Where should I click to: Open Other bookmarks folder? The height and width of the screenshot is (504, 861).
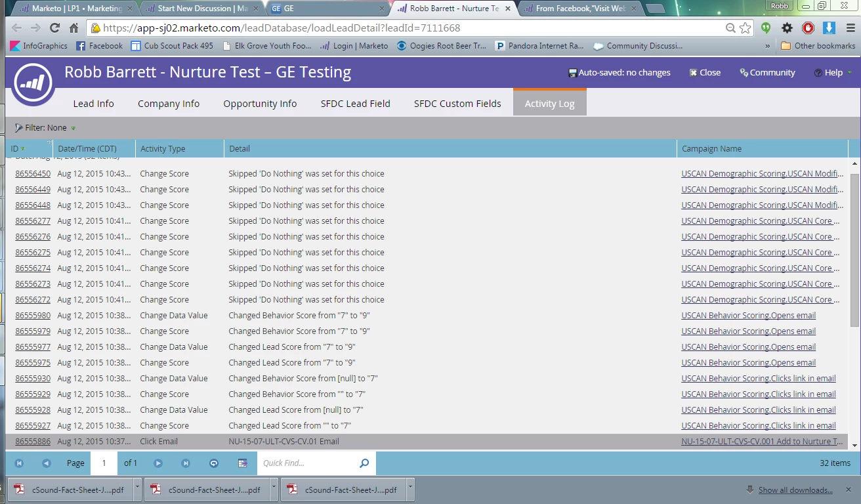tap(818, 46)
